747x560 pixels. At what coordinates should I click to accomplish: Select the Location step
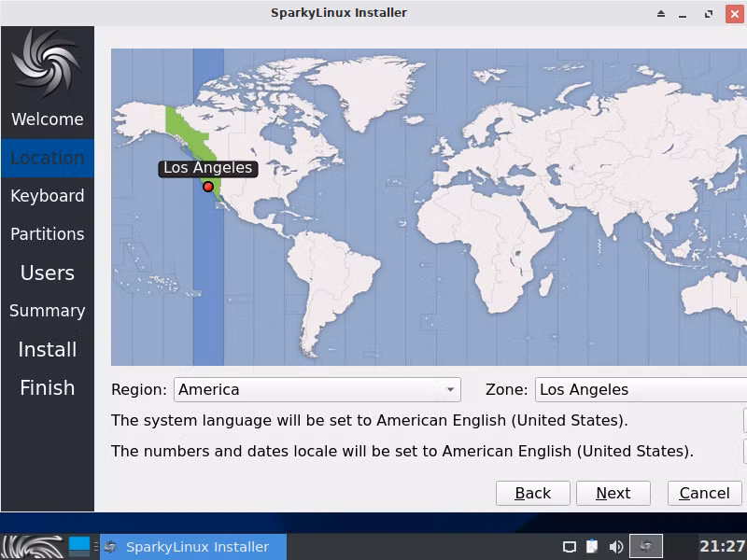tap(48, 158)
